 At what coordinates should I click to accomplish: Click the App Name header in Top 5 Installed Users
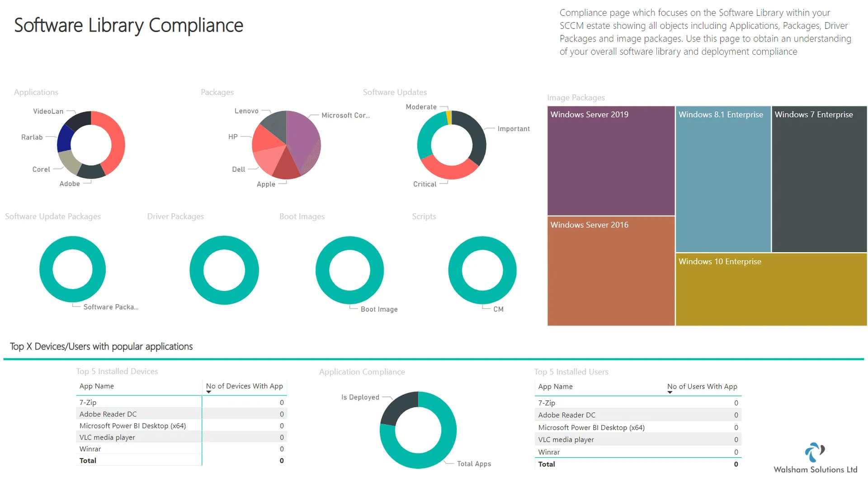coord(555,387)
